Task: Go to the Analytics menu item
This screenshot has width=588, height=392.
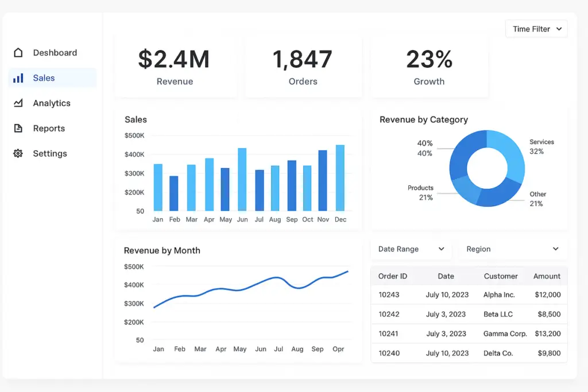Action: [x=52, y=103]
